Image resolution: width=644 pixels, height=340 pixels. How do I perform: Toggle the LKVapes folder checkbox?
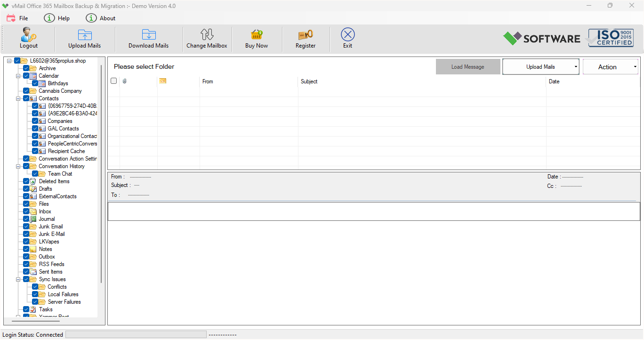point(26,242)
